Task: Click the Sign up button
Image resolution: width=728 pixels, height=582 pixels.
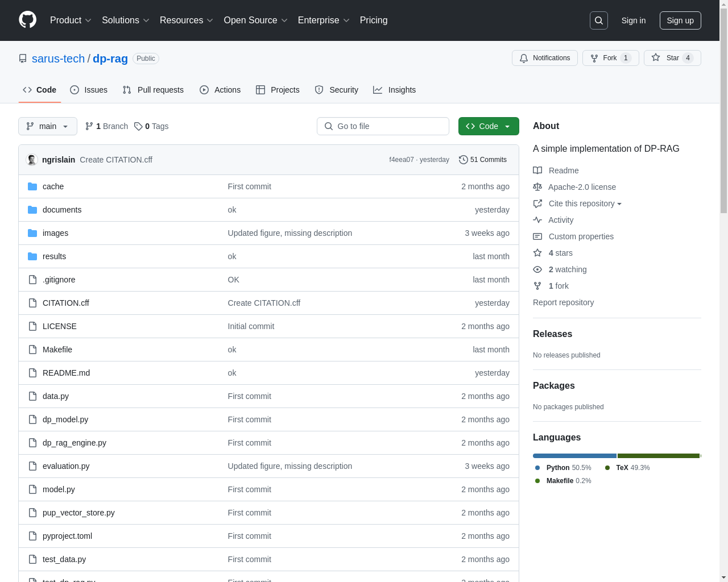Action: 680,20
